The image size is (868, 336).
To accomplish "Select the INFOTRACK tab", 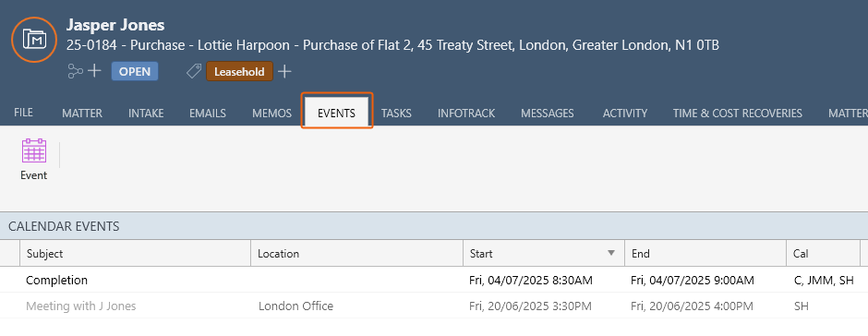I will (466, 114).
